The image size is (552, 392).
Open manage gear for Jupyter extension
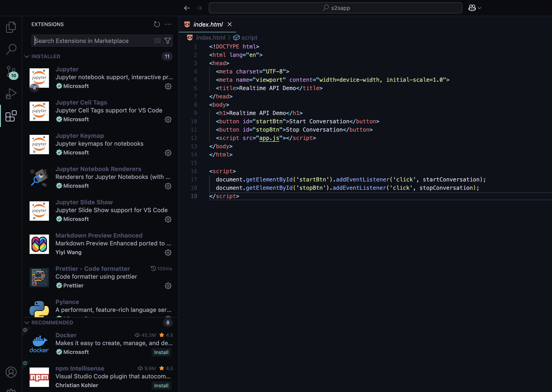[x=168, y=86]
